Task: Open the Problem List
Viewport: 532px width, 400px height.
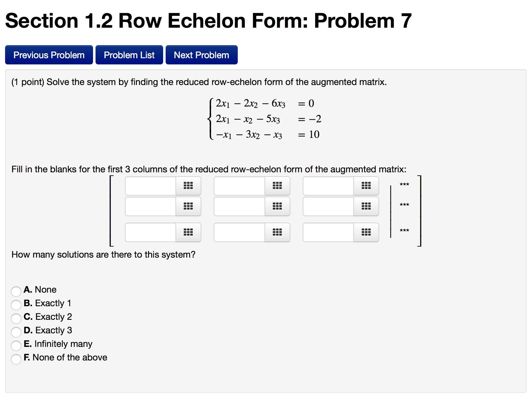Action: pyautogui.click(x=129, y=55)
